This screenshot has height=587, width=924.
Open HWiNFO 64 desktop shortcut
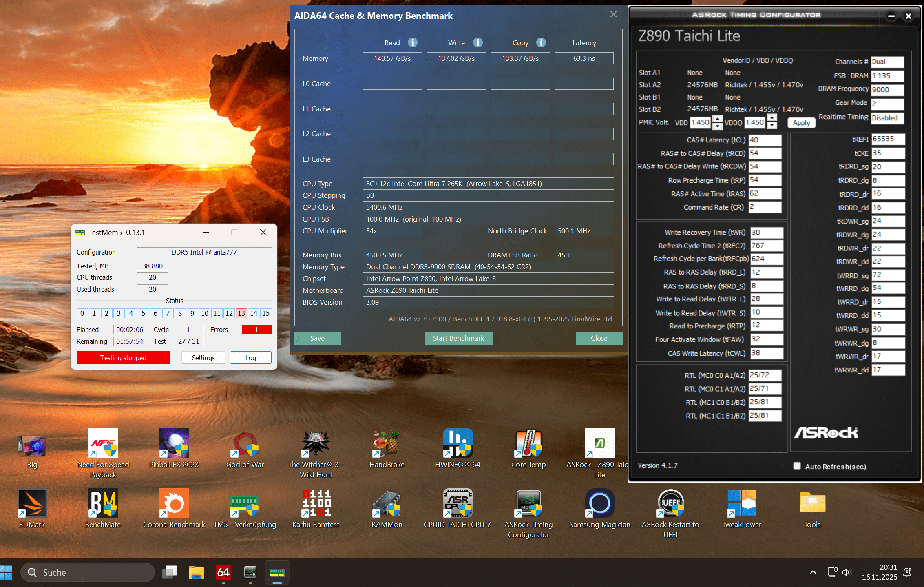[458, 443]
